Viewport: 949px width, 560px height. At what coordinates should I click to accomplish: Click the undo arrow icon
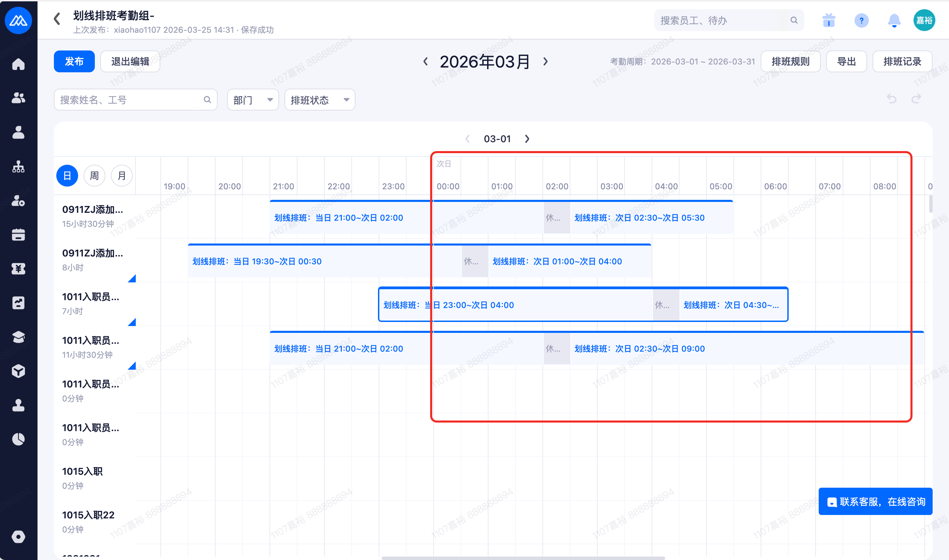(x=892, y=99)
